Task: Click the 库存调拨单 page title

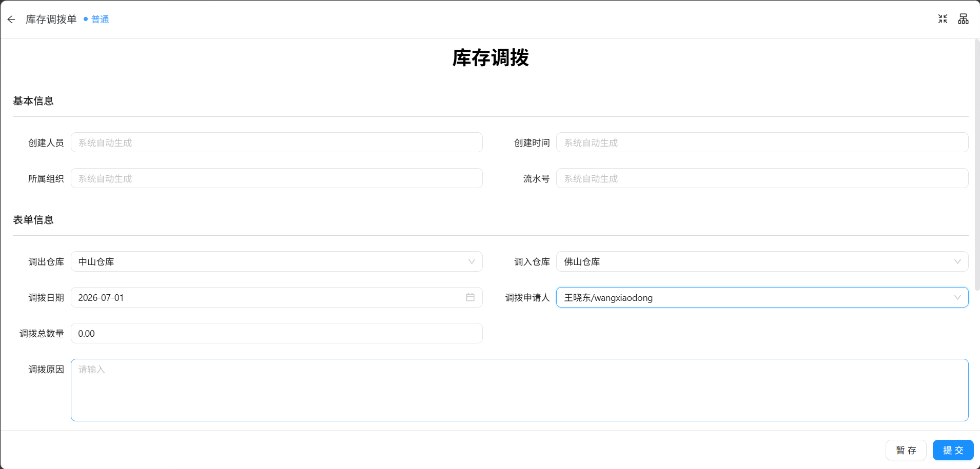Action: [x=51, y=19]
